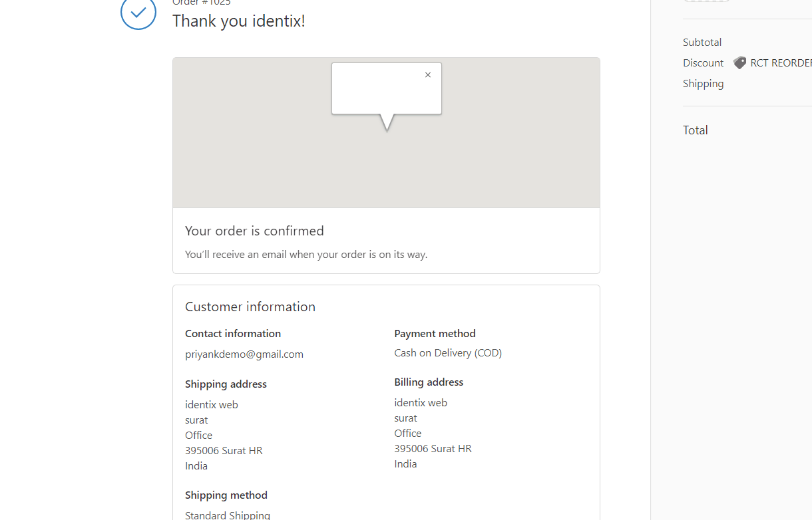Viewport: 812px width, 520px height.
Task: Click the Total label in order summary
Action: (696, 130)
